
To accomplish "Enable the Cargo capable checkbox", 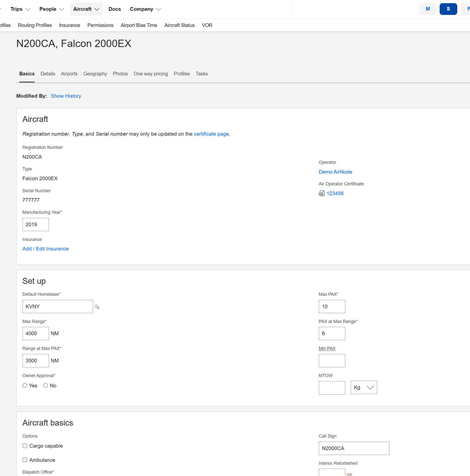I will (25, 446).
